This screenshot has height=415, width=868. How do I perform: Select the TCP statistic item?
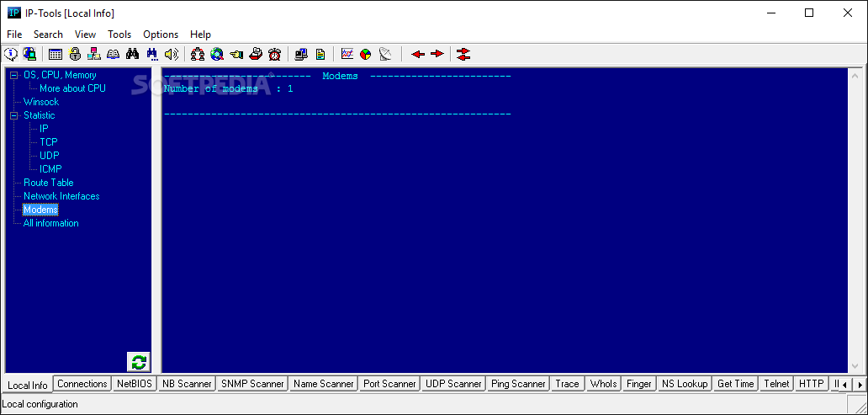pos(49,142)
